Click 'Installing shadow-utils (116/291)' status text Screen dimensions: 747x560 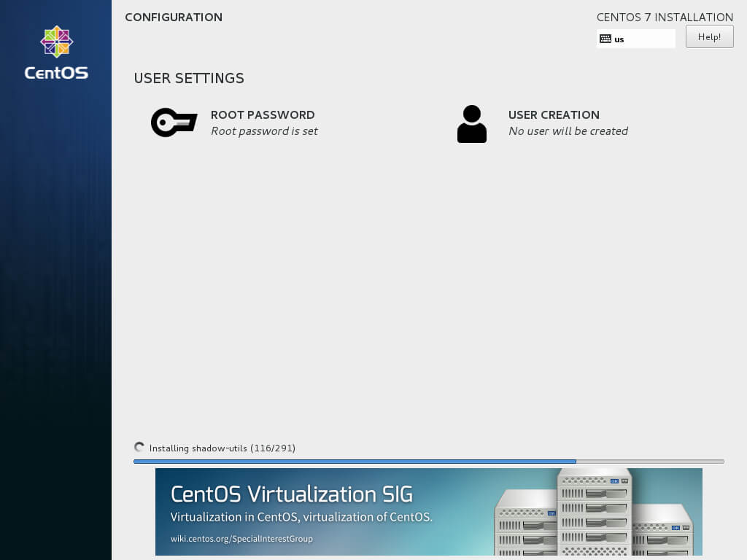point(222,448)
